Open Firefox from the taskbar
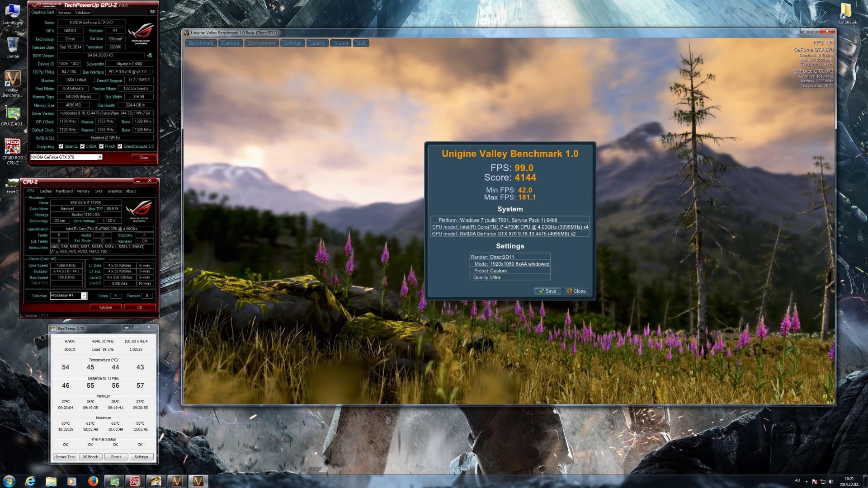Screen dimensions: 868x488 93,481
